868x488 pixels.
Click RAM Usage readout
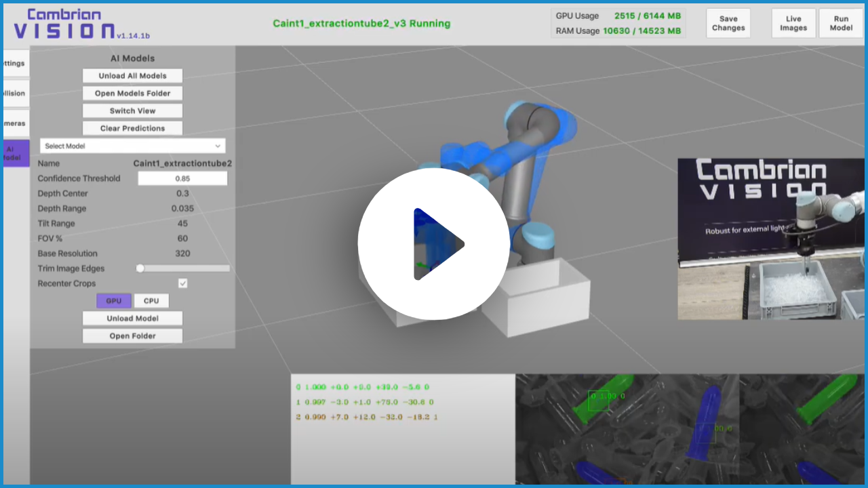point(618,30)
